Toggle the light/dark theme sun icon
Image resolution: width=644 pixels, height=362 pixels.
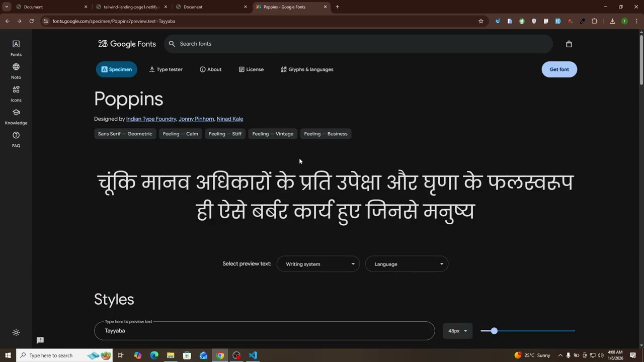tap(16, 332)
